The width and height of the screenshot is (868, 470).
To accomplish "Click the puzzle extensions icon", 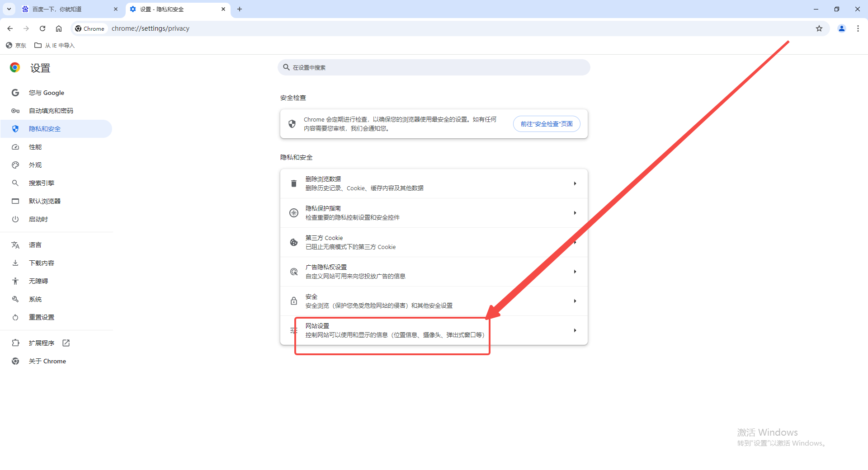I will point(15,343).
